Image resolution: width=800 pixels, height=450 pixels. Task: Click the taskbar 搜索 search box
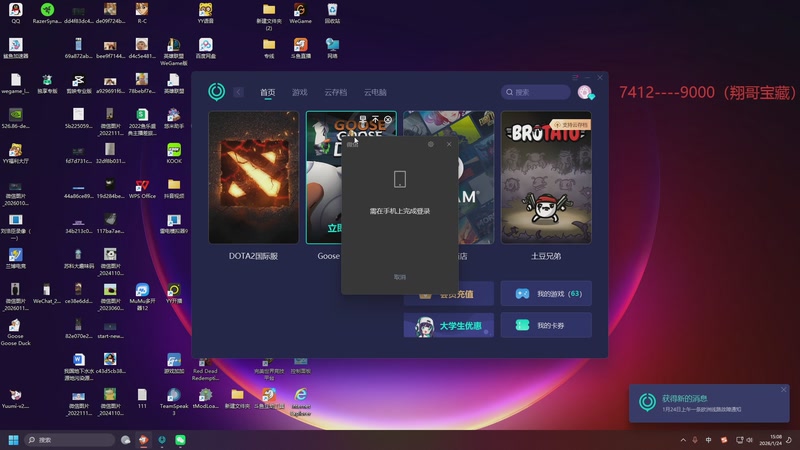point(70,440)
